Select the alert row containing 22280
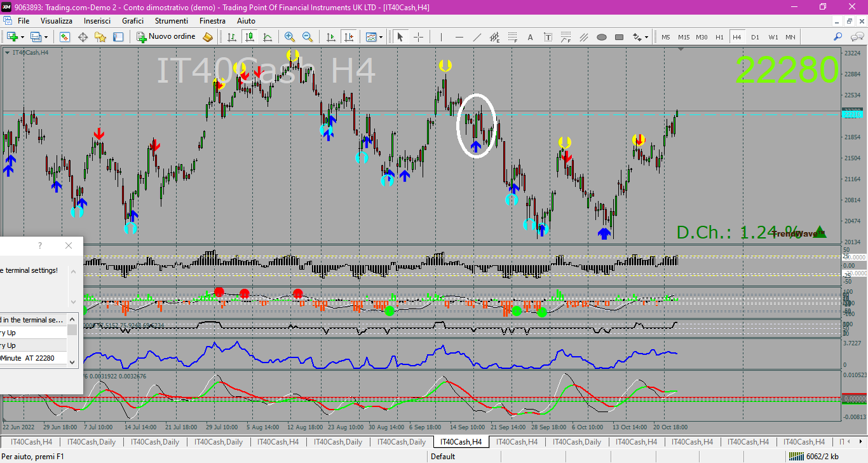This screenshot has height=463, width=868. tap(33, 358)
